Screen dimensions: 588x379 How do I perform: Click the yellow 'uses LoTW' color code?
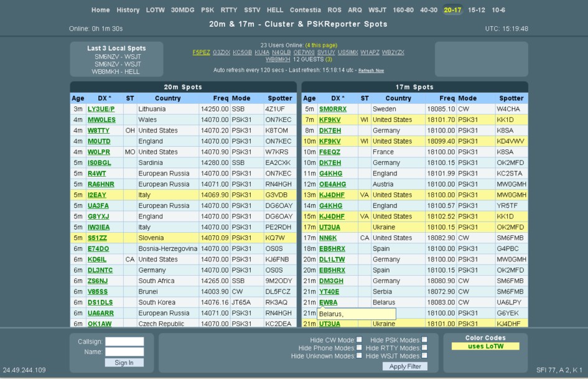[x=485, y=347]
